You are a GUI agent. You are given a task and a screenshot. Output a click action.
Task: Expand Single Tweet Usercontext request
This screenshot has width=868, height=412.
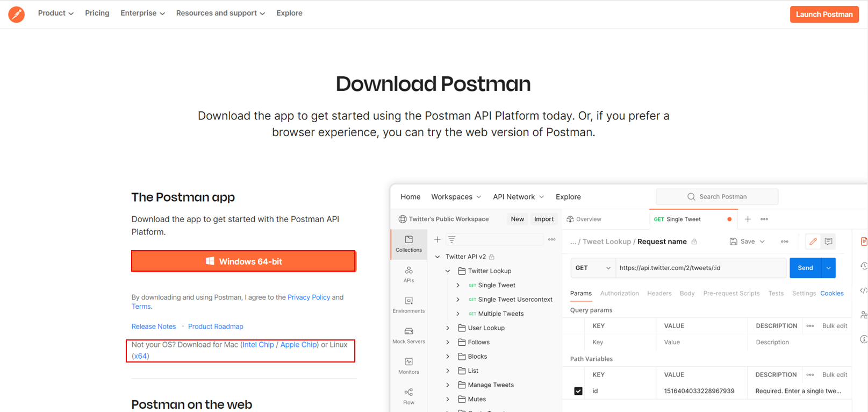pos(458,300)
